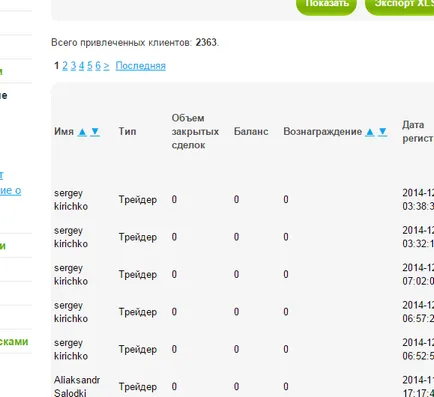
Task: Select sergey kirichko registered at 03:32
Action: (71, 237)
